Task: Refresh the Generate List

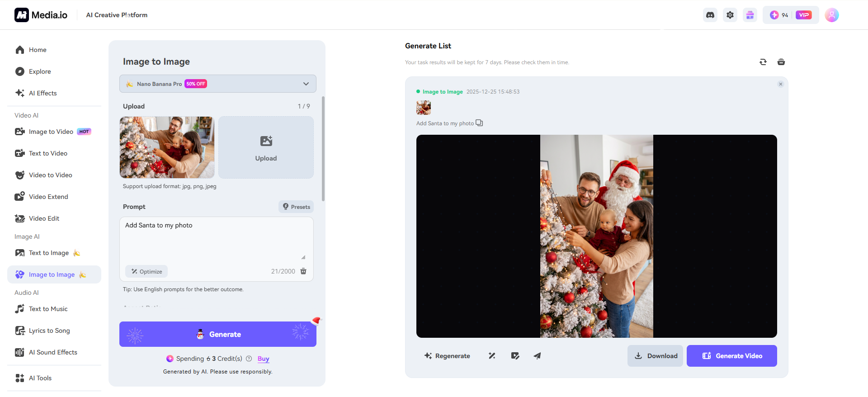Action: tap(763, 62)
